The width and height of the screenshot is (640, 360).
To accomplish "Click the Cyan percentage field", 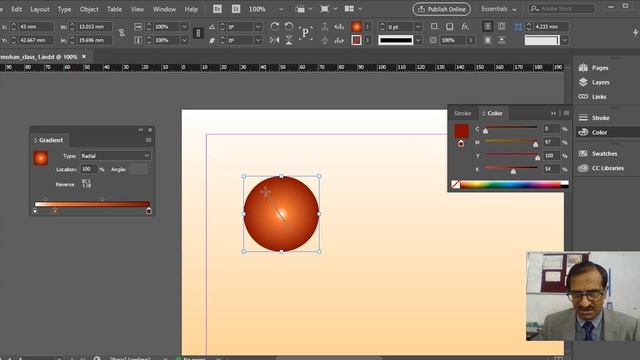I will [x=551, y=129].
